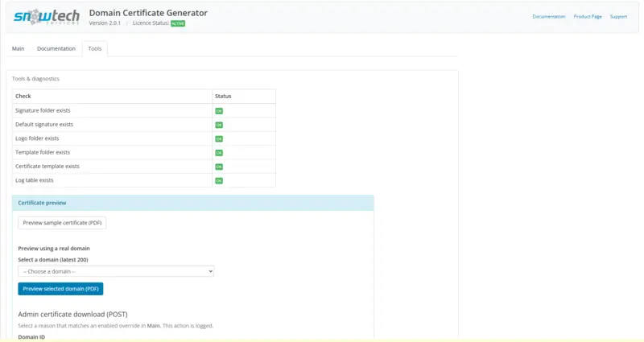Click OK badge for Certificate template exists
The width and height of the screenshot is (644, 342).
pos(219,167)
